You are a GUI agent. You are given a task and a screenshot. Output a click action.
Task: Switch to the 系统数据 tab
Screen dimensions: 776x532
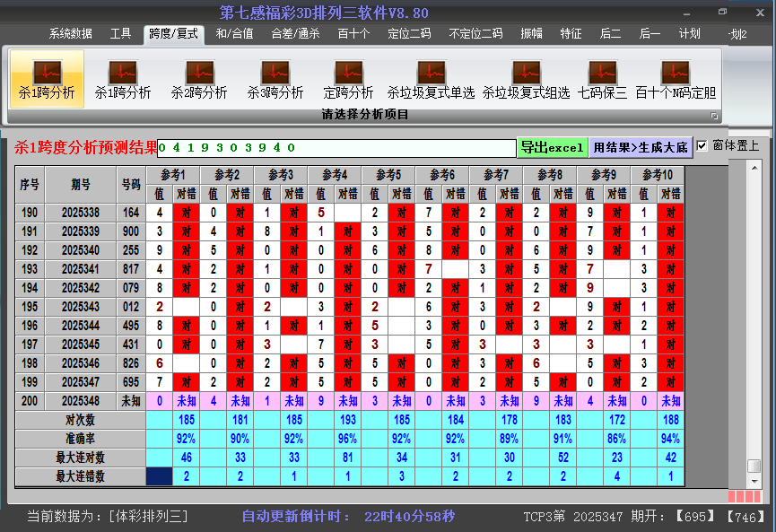pos(71,34)
